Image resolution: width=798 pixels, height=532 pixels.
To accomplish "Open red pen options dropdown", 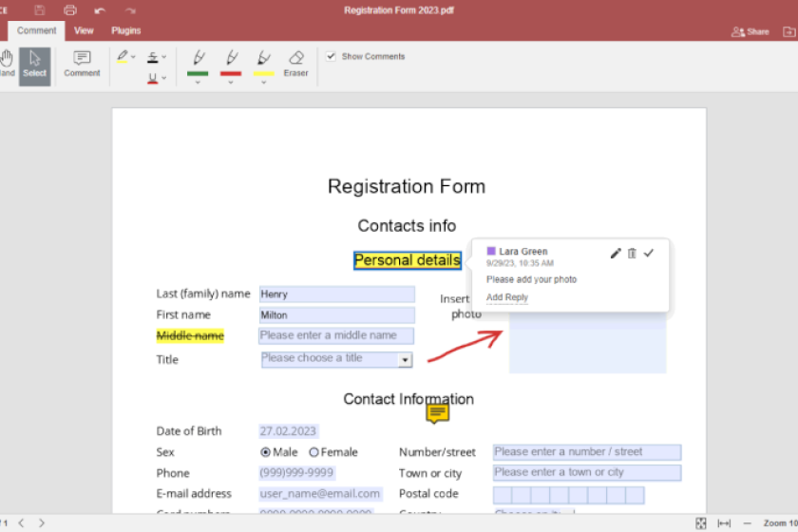I will 231,83.
